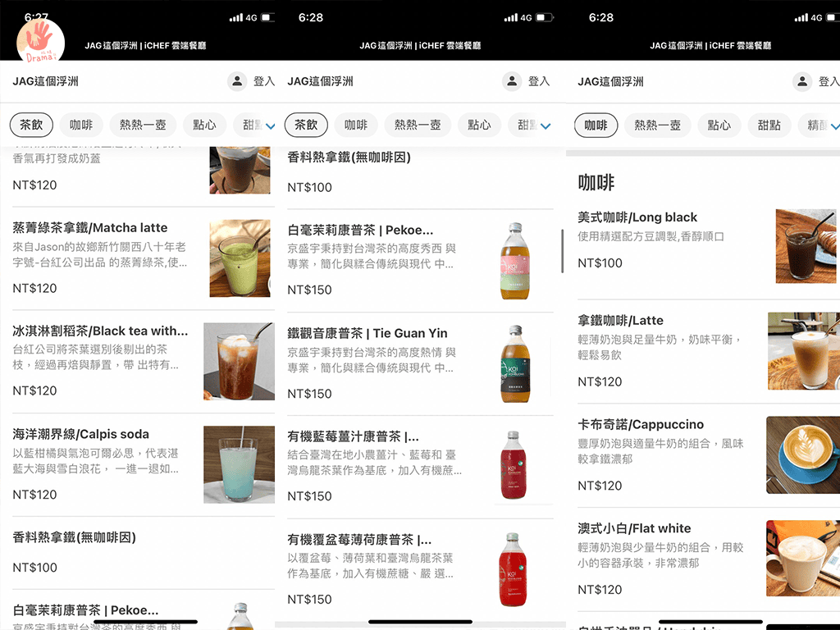Open the 點心 category in right screen

[719, 125]
